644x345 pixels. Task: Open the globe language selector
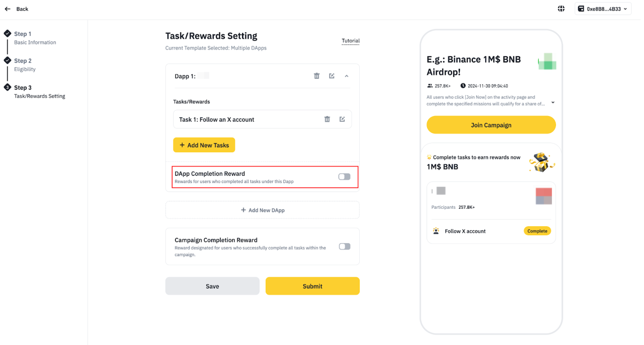(561, 8)
